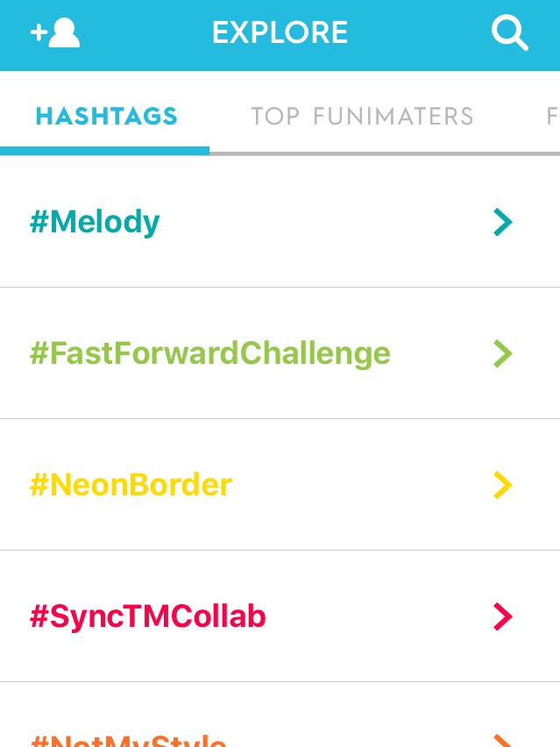The image size is (560, 747).
Task: Open the partially visible third tab
Action: pyautogui.click(x=552, y=116)
